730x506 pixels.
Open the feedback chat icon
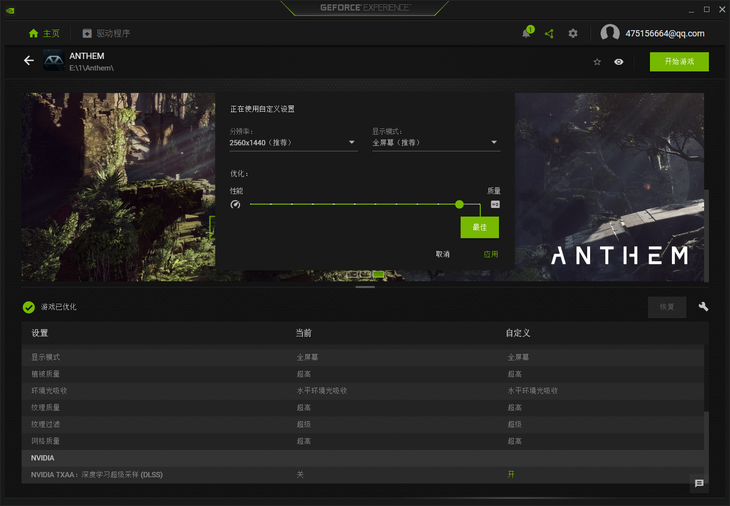699,483
